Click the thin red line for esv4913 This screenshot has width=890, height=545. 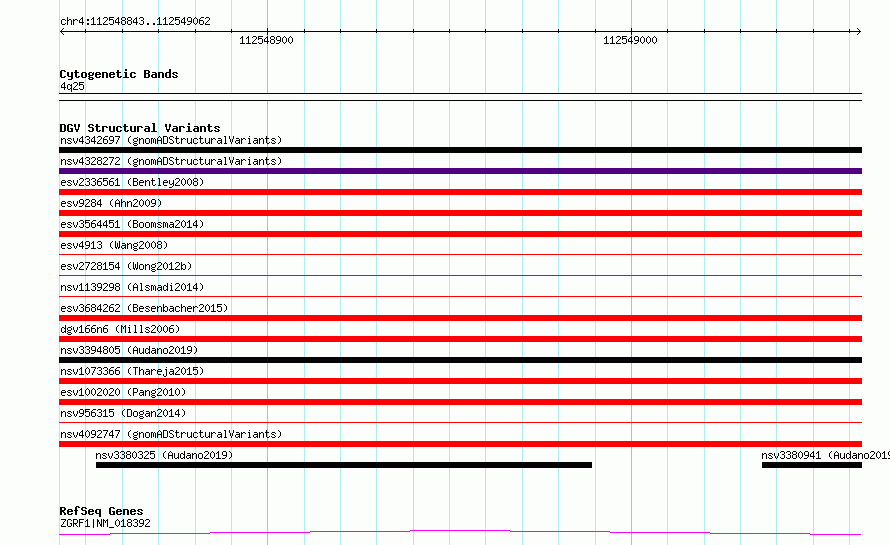pyautogui.click(x=460, y=254)
